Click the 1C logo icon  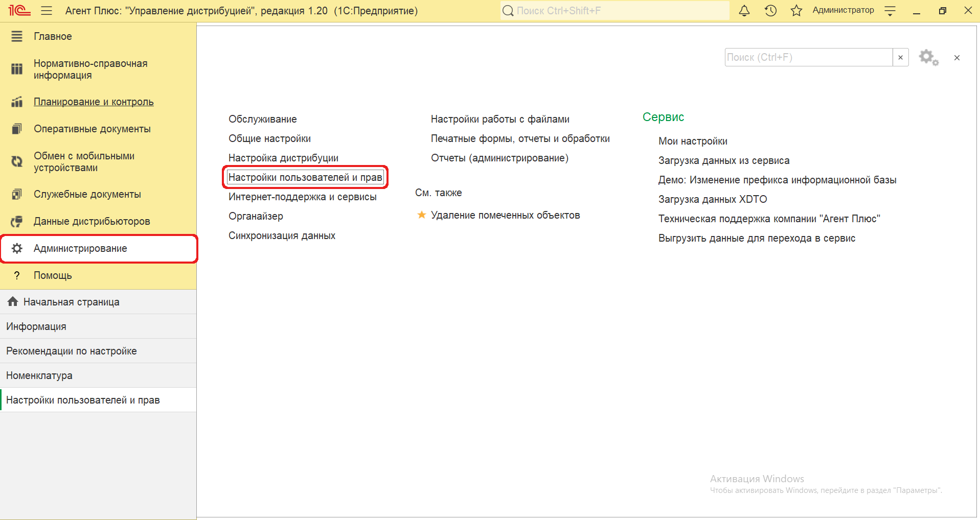tap(19, 11)
